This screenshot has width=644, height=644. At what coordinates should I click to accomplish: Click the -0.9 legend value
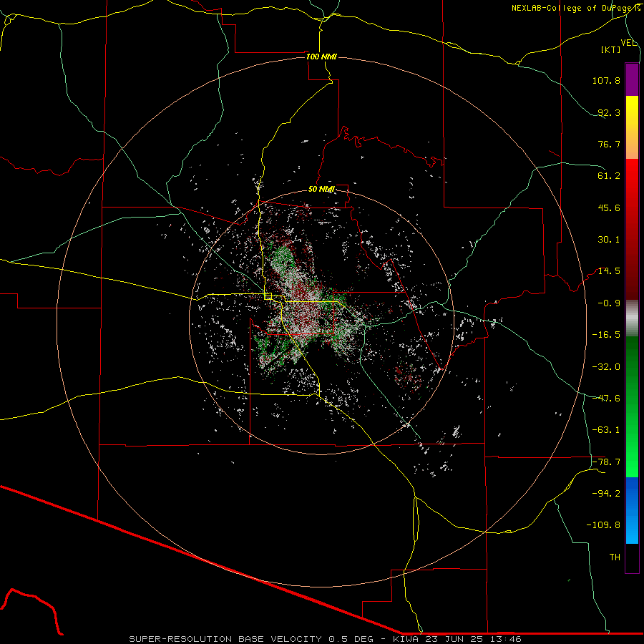point(609,303)
